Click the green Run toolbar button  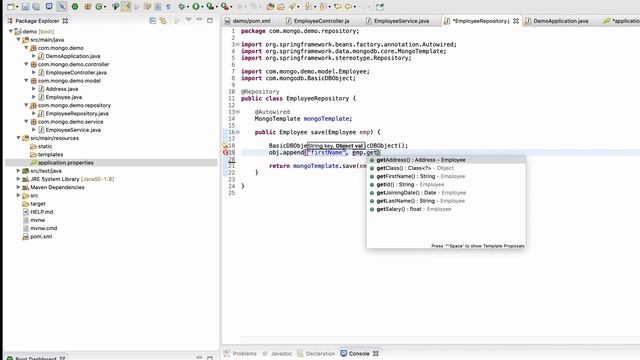(x=196, y=7)
